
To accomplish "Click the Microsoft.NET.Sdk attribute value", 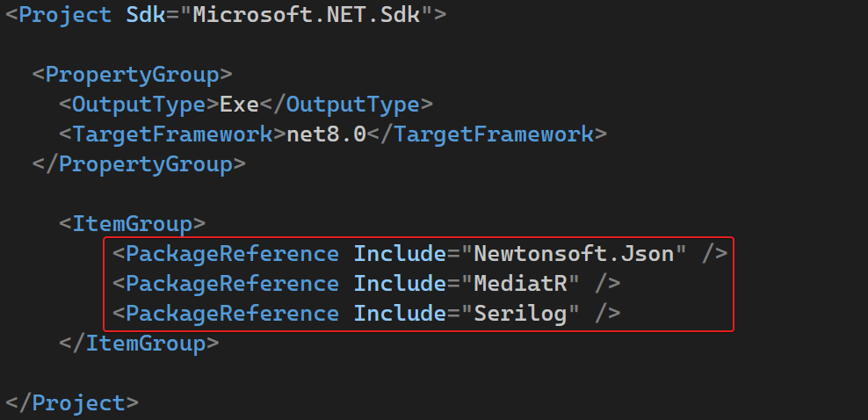I will 306,16.
